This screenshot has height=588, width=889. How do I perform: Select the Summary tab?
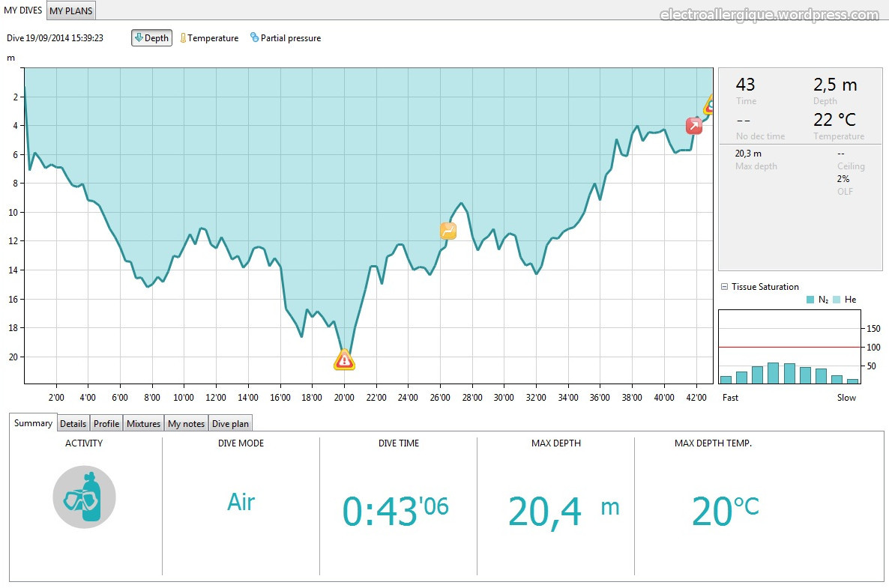[33, 423]
